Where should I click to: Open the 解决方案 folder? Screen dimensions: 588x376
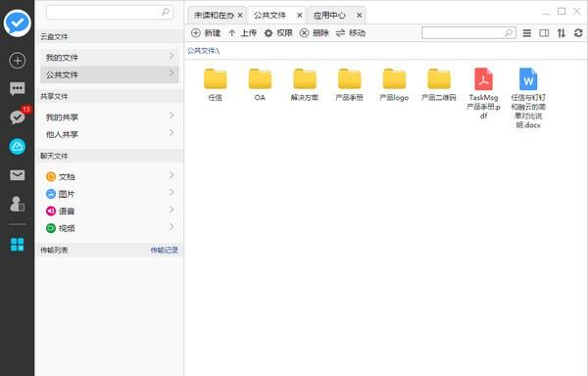(305, 84)
